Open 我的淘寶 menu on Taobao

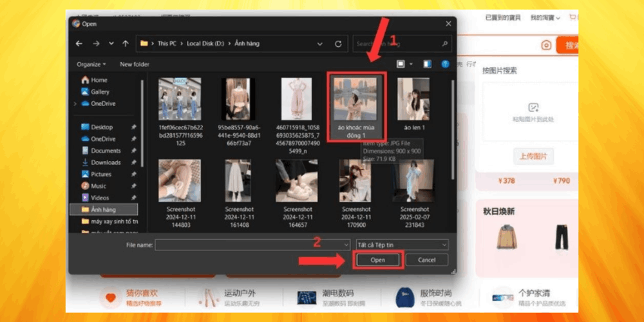545,17
